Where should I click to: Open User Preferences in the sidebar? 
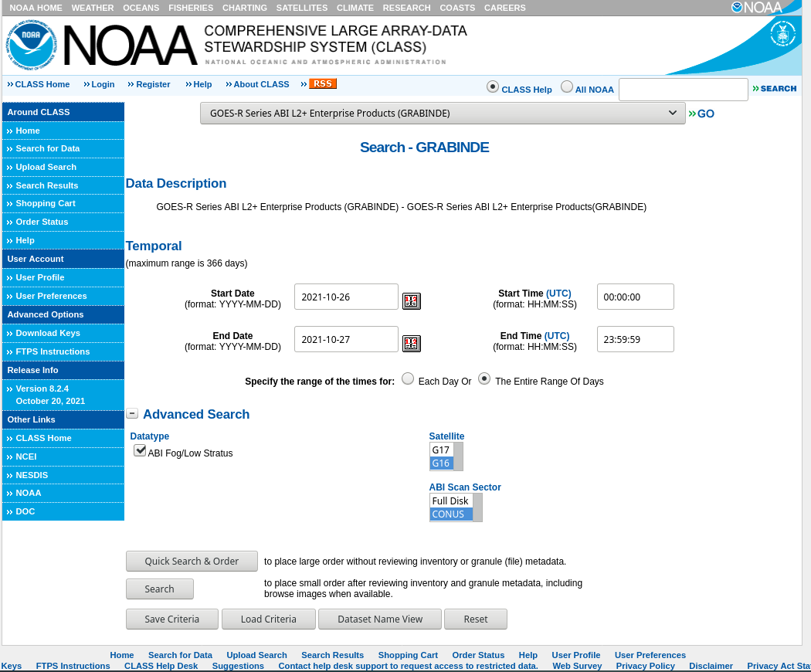[x=51, y=296]
